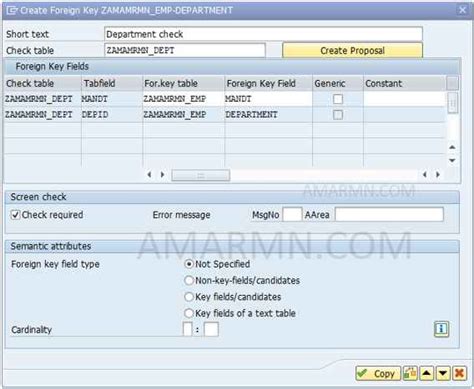Click the next entry down-arrow icon
The image size is (474, 389).
coord(443,374)
